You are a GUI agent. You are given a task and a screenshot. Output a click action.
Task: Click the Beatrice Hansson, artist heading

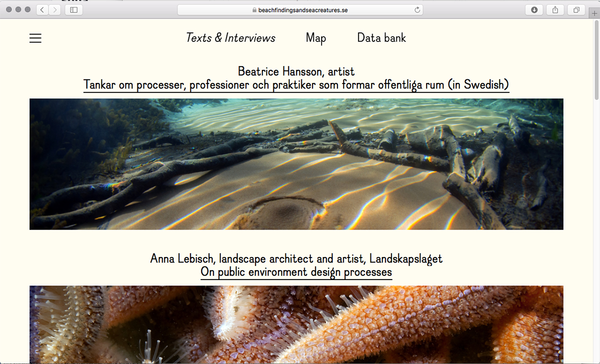click(296, 71)
